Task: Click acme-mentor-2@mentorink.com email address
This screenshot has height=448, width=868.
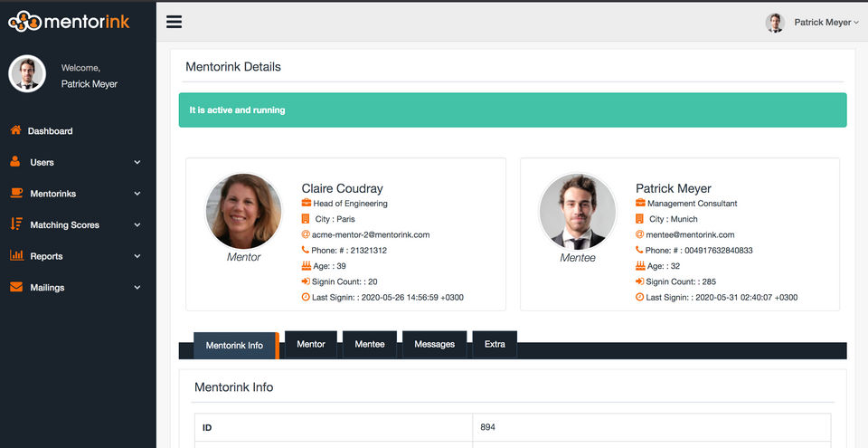Action: (371, 234)
